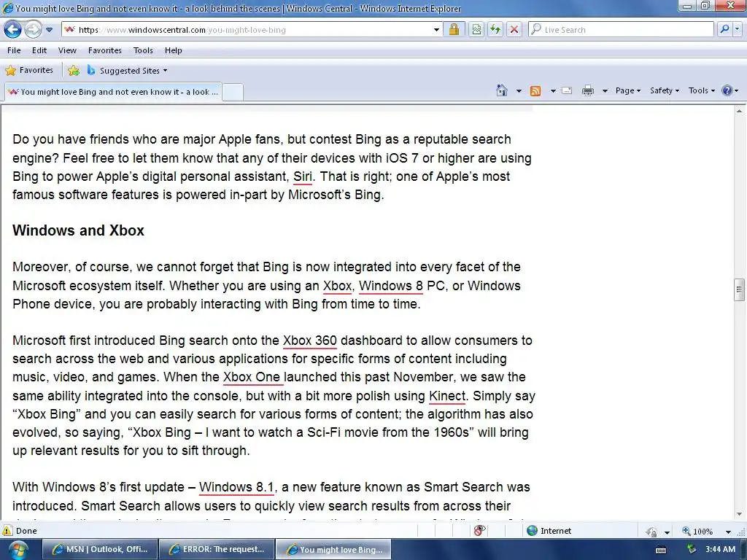Run search with the magnifier button

pyautogui.click(x=724, y=29)
